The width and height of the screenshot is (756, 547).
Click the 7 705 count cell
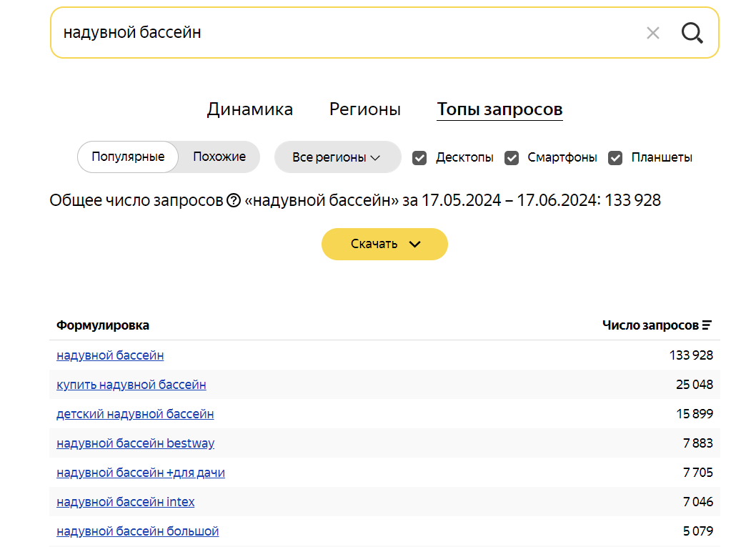pos(697,473)
